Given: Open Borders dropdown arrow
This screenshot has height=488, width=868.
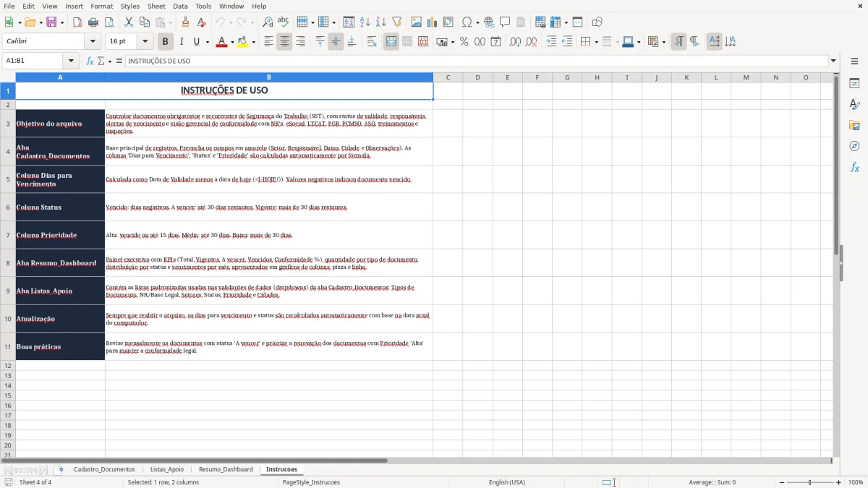Looking at the screenshot, I should pyautogui.click(x=598, y=42).
